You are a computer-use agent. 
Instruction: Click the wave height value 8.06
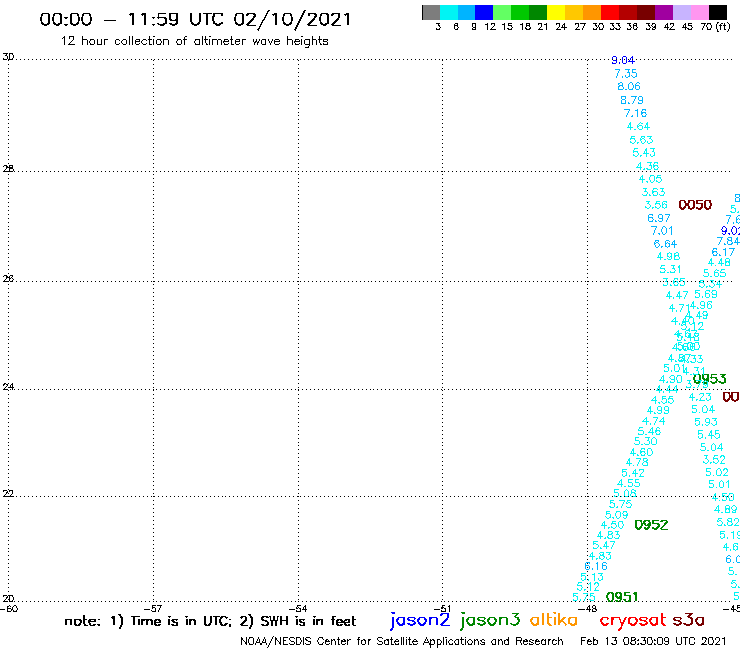pyautogui.click(x=629, y=86)
